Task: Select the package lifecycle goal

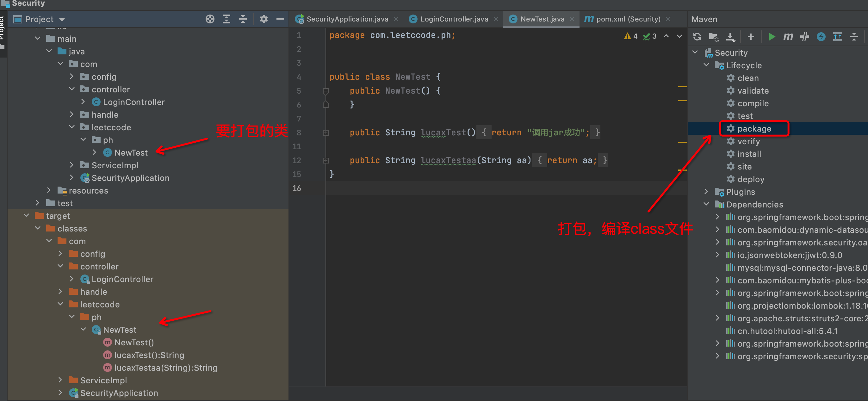Action: 754,129
